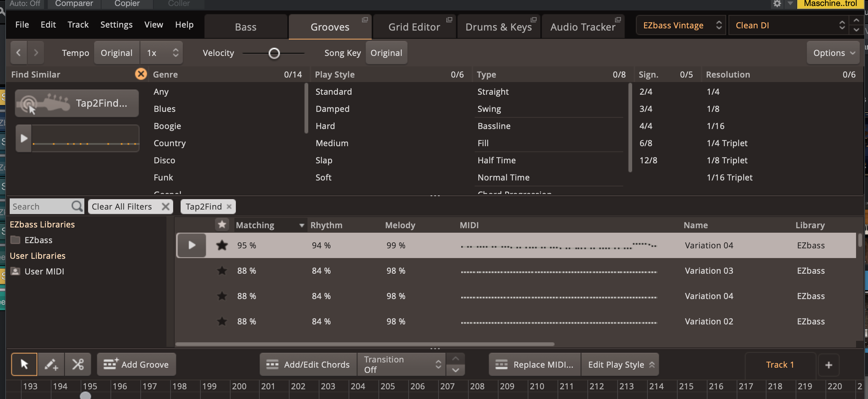Select the arrow pointer tool
The width and height of the screenshot is (868, 399).
[x=24, y=364]
